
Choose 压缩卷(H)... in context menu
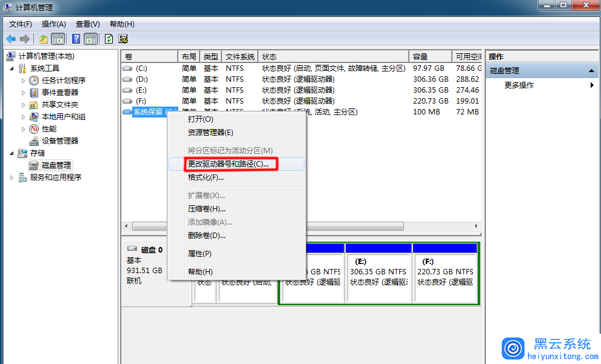pyautogui.click(x=236, y=209)
